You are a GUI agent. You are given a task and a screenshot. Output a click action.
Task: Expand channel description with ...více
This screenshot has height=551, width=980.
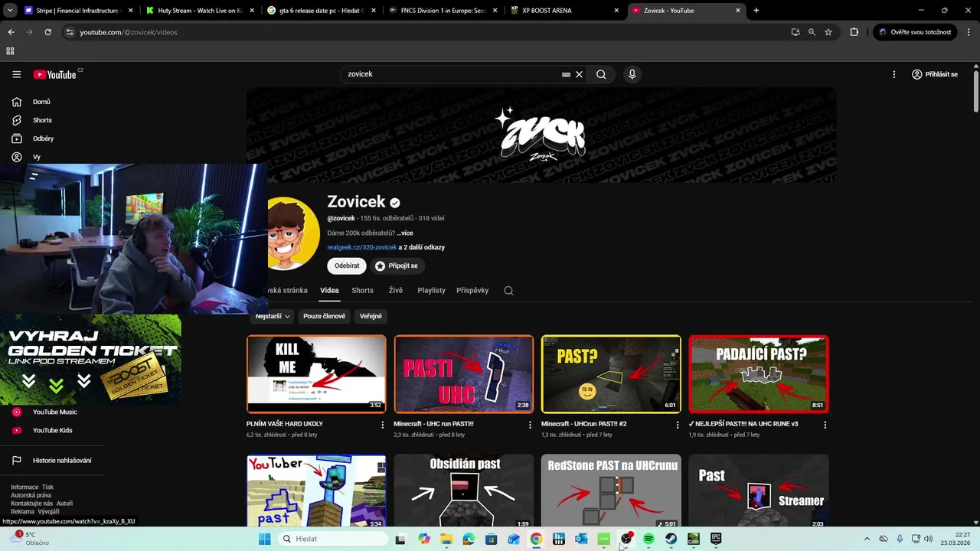point(405,233)
